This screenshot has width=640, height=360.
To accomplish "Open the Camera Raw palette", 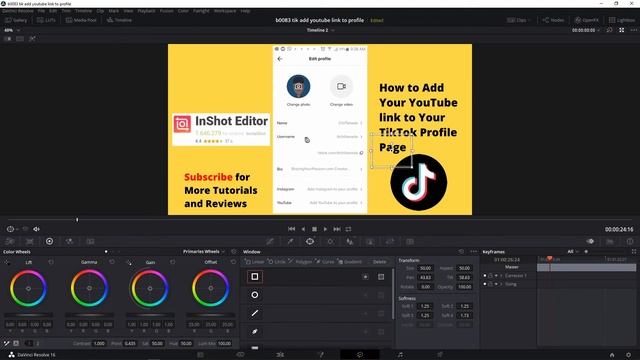I will tap(10, 241).
